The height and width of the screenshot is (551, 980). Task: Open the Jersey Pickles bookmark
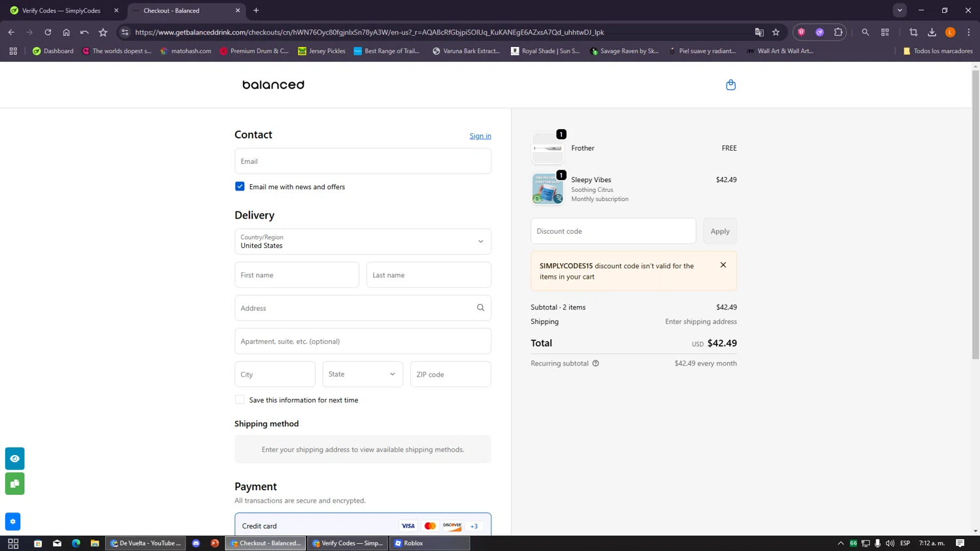pyautogui.click(x=321, y=51)
